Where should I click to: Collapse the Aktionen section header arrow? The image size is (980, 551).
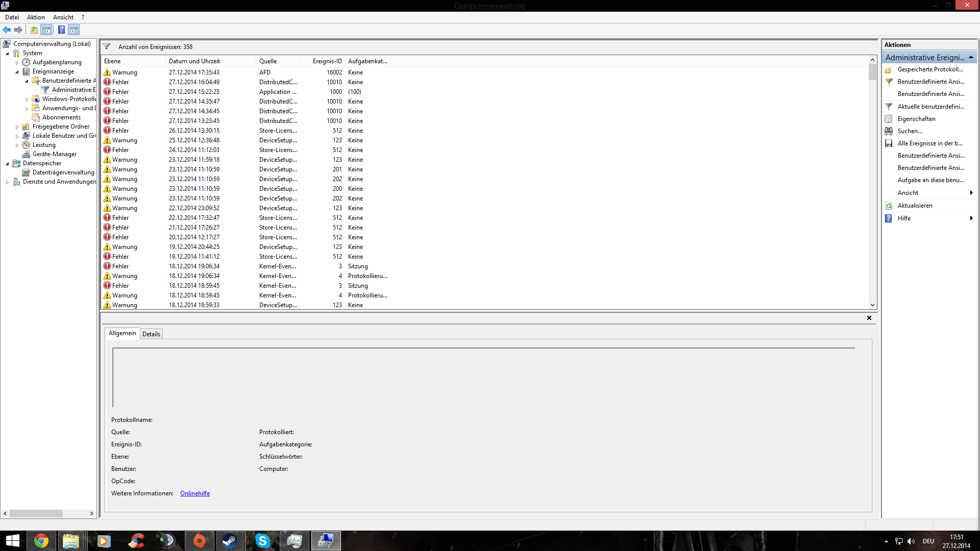[x=971, y=57]
